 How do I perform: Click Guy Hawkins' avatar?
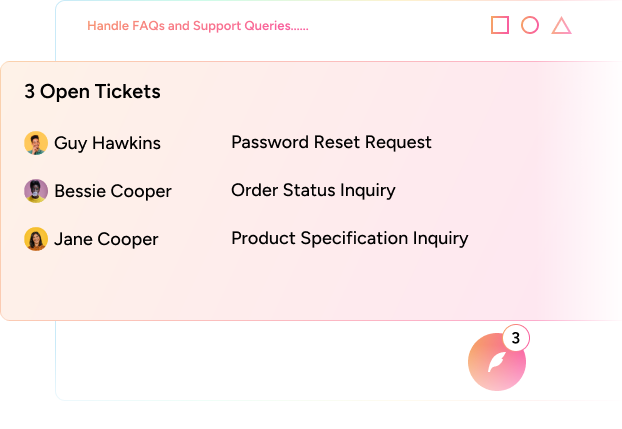tap(36, 143)
